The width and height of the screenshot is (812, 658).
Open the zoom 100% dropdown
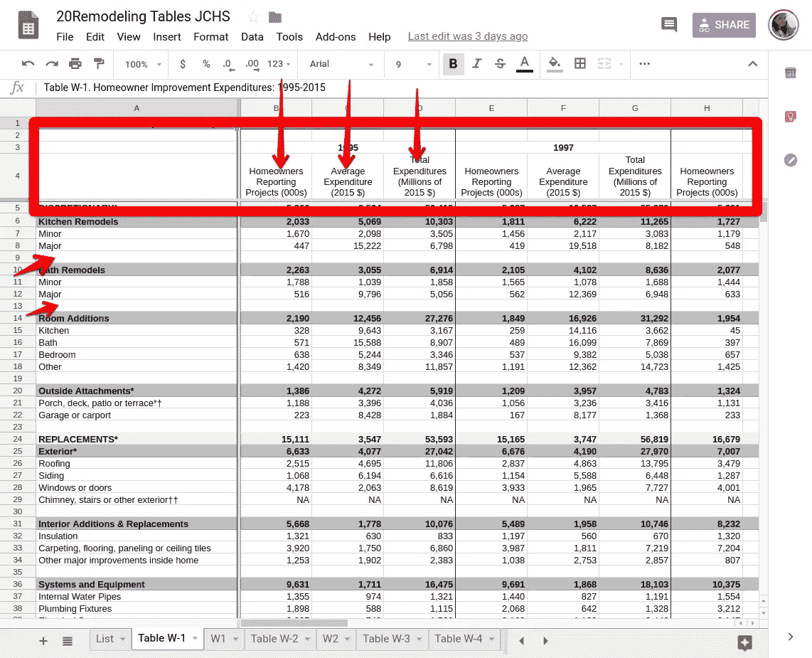(x=144, y=64)
